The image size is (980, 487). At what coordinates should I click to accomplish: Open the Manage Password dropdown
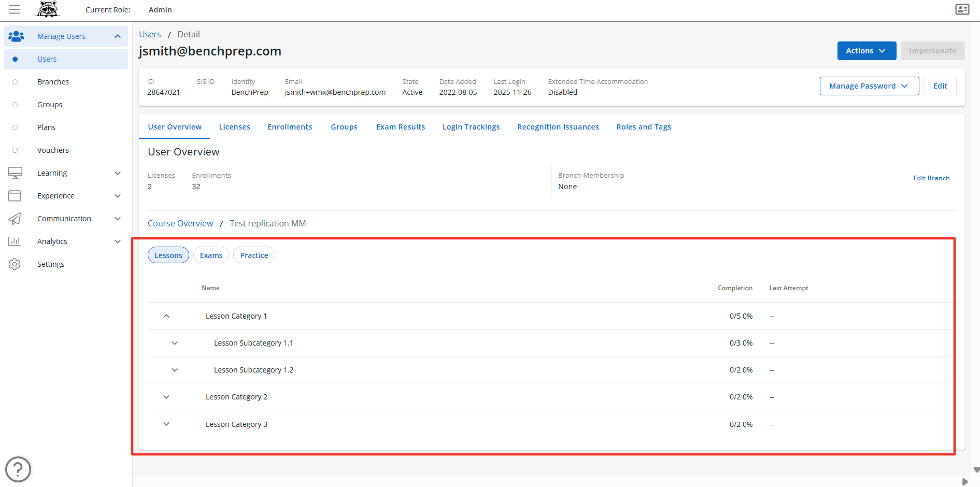point(869,86)
